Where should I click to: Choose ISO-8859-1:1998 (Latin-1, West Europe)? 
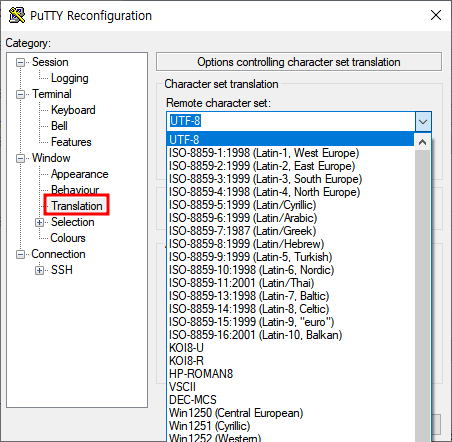pyautogui.click(x=290, y=153)
